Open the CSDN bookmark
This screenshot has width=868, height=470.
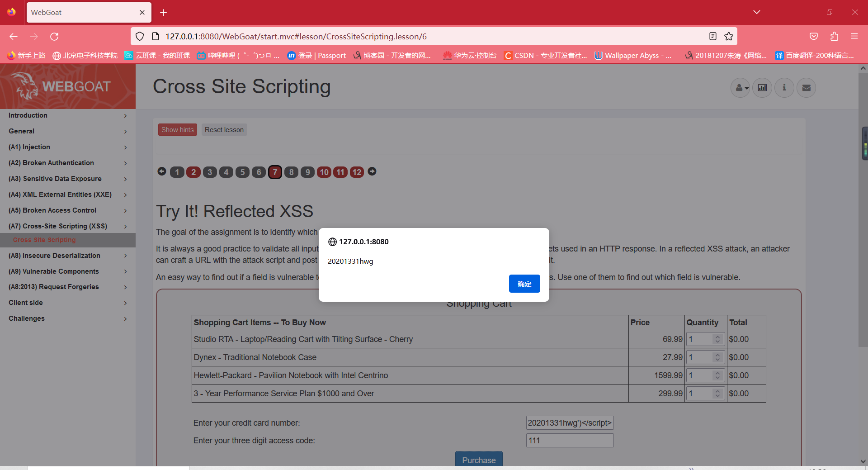click(546, 56)
